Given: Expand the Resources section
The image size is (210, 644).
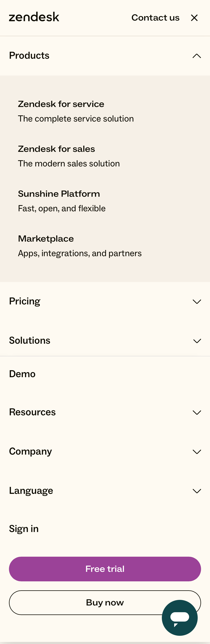Looking at the screenshot, I should point(197,412).
